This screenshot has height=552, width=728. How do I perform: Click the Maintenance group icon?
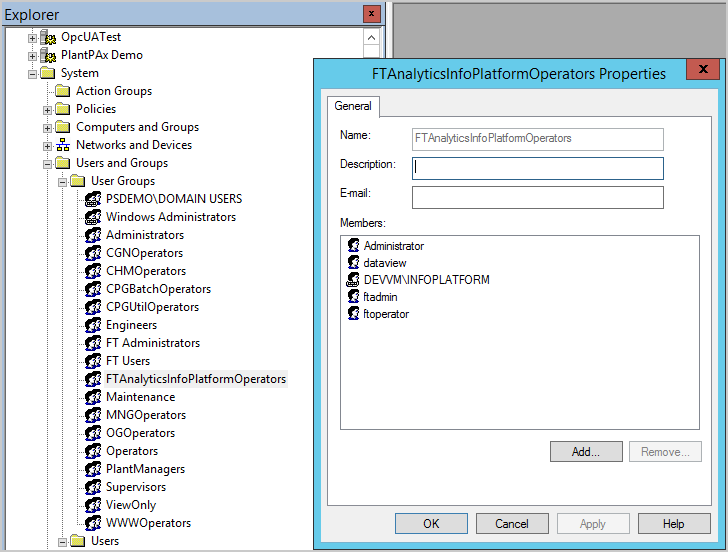coord(93,397)
